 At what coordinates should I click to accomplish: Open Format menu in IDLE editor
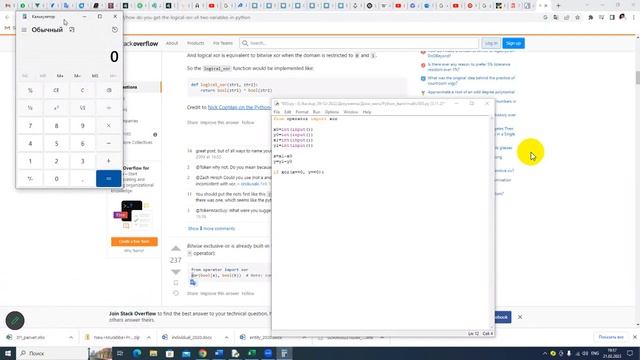tap(302, 112)
